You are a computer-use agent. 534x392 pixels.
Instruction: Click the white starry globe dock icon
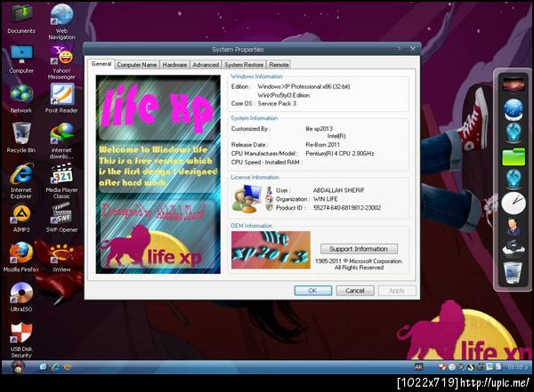point(514,109)
